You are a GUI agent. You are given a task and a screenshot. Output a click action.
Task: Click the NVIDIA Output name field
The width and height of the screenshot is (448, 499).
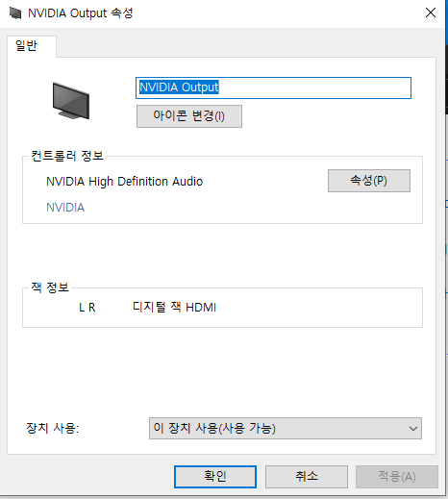click(x=273, y=87)
